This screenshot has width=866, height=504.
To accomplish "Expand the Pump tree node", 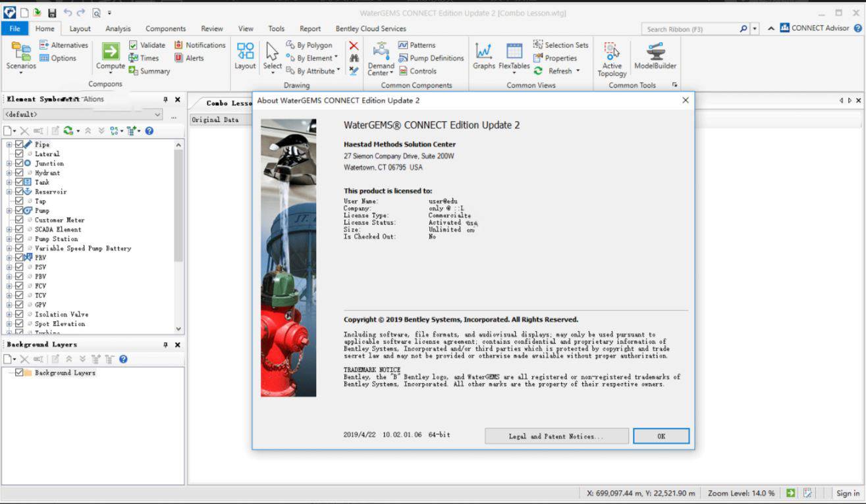I will click(x=9, y=211).
